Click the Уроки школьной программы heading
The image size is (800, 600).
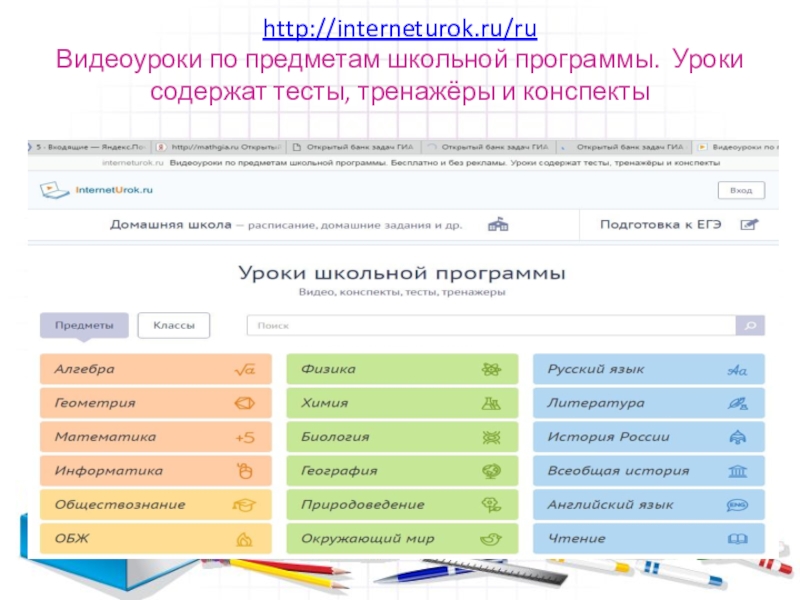pos(402,273)
